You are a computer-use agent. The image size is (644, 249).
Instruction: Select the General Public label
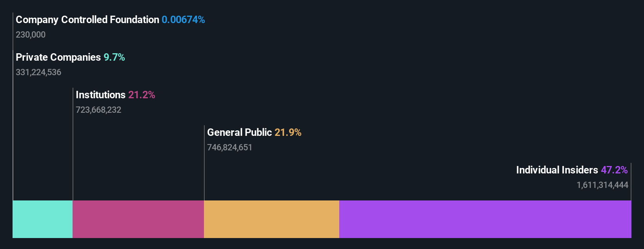tap(239, 132)
